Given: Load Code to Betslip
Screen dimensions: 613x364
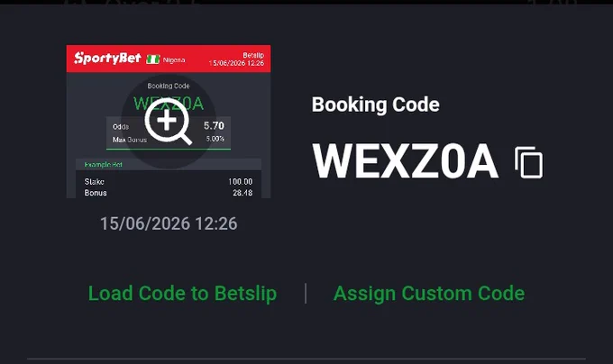Looking at the screenshot, I should 182,294.
